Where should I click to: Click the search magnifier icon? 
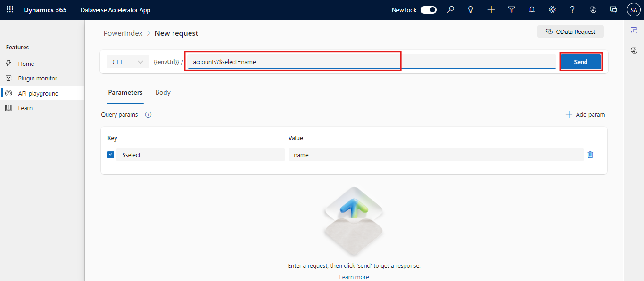[x=451, y=10]
